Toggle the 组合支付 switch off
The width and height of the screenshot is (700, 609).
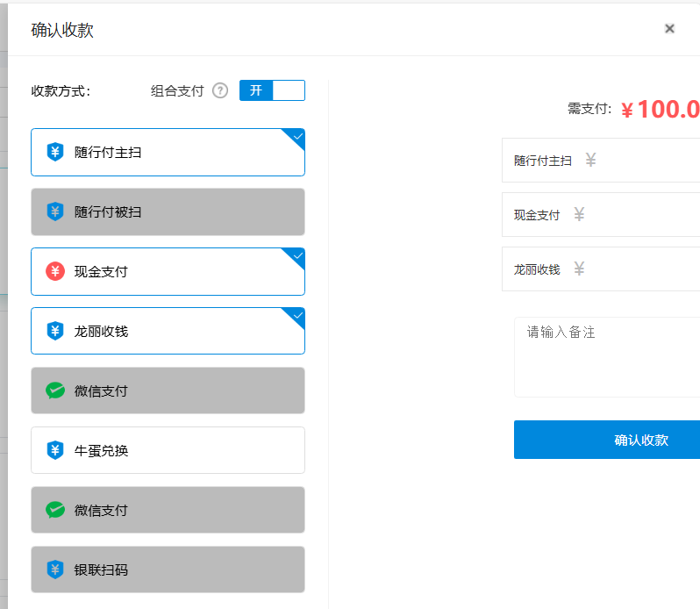click(272, 90)
